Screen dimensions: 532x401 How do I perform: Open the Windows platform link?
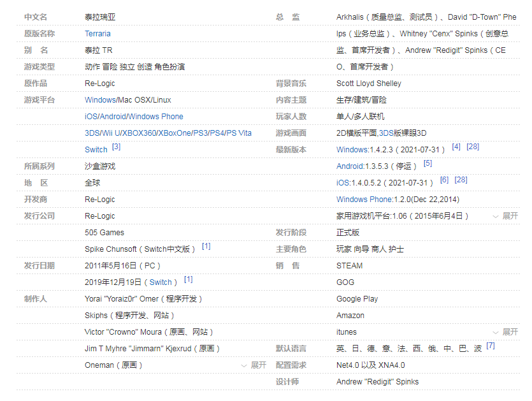point(100,100)
